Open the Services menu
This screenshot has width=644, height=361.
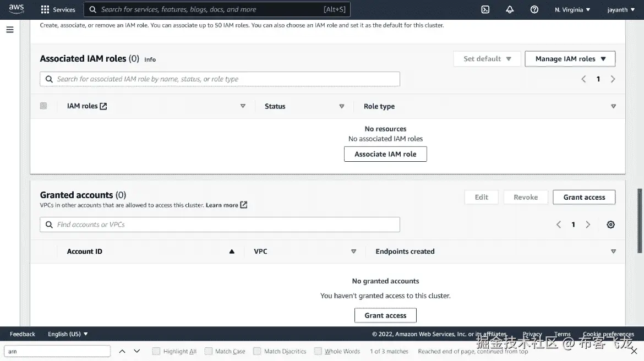click(58, 9)
